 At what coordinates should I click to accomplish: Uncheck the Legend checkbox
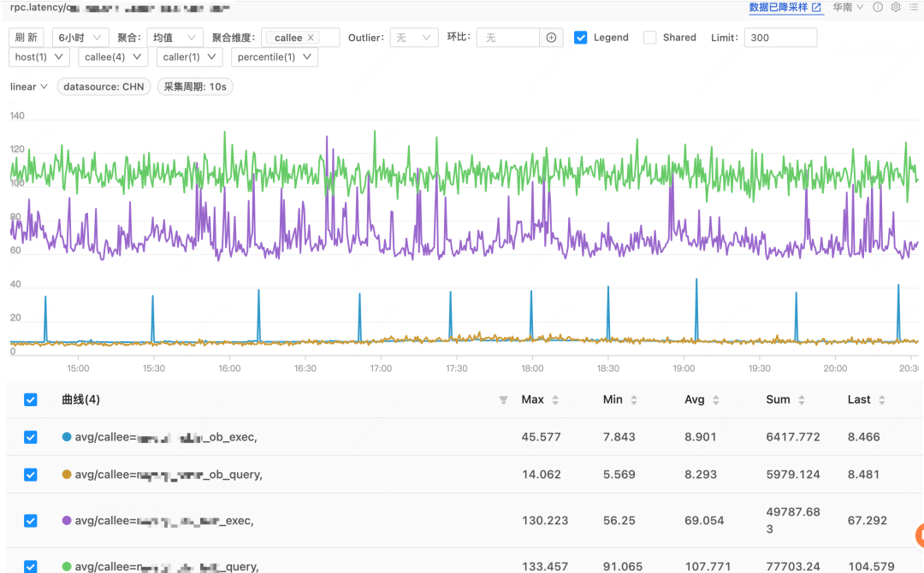coord(580,38)
